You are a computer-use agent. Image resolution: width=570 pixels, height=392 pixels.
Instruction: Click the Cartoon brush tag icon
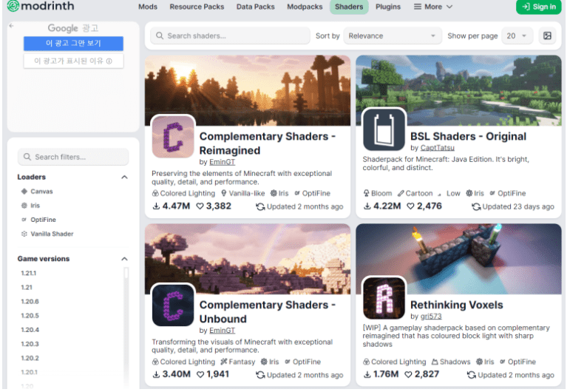pos(401,193)
